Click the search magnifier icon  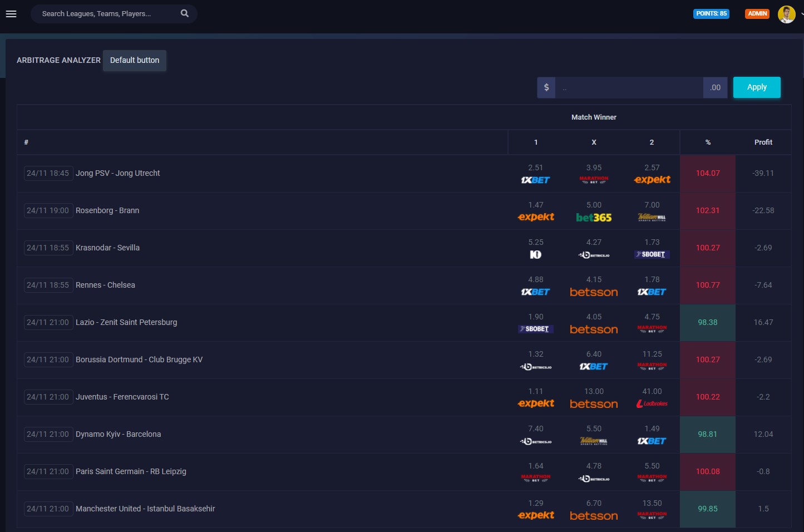[185, 13]
